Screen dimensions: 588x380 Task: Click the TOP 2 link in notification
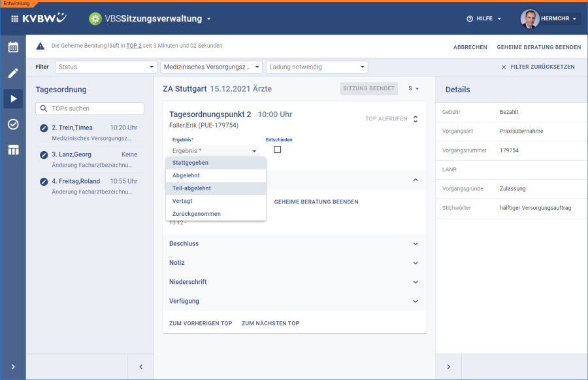click(134, 46)
